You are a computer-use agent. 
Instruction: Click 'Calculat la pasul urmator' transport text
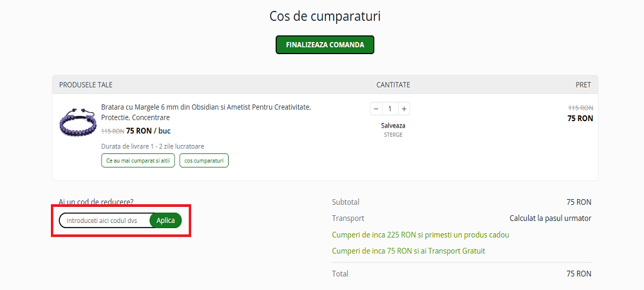(550, 218)
